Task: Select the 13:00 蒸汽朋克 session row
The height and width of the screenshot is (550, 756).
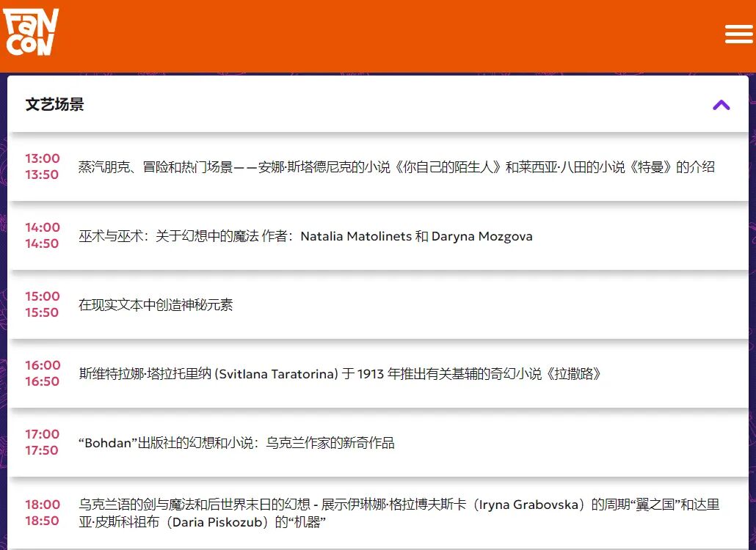Action: tap(378, 166)
